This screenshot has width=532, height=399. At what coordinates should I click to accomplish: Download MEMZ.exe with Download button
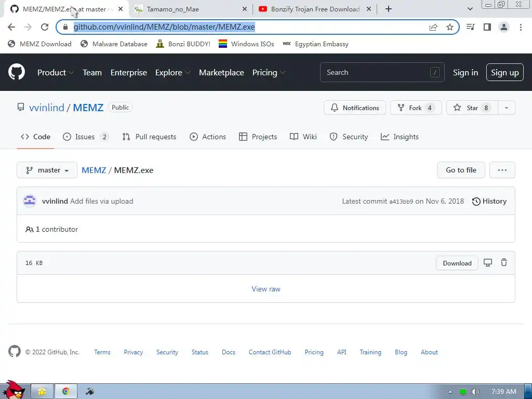(457, 263)
